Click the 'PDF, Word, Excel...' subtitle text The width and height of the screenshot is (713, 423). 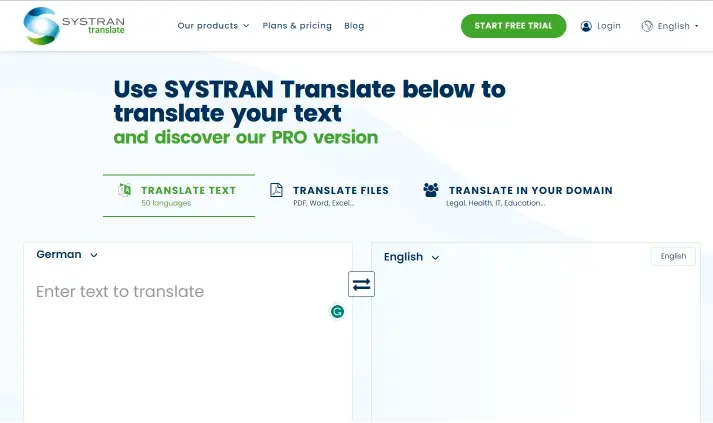[x=323, y=203]
